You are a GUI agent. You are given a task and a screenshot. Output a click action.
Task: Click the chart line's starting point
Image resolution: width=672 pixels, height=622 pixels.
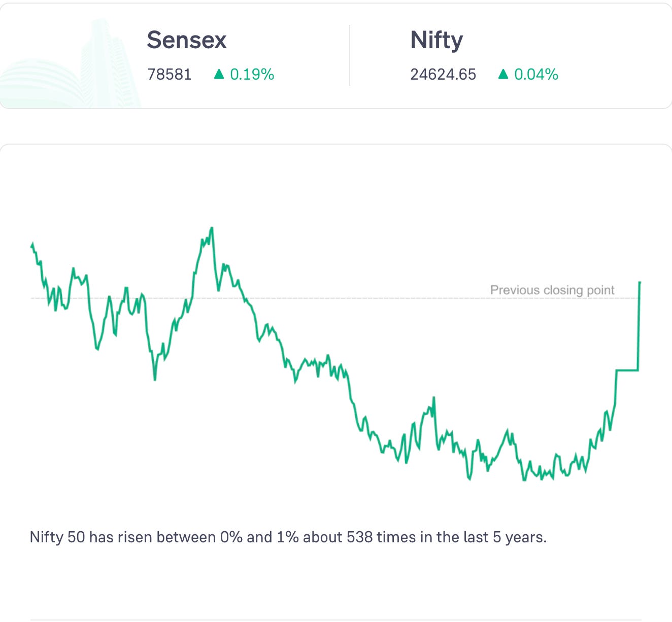pyautogui.click(x=32, y=246)
